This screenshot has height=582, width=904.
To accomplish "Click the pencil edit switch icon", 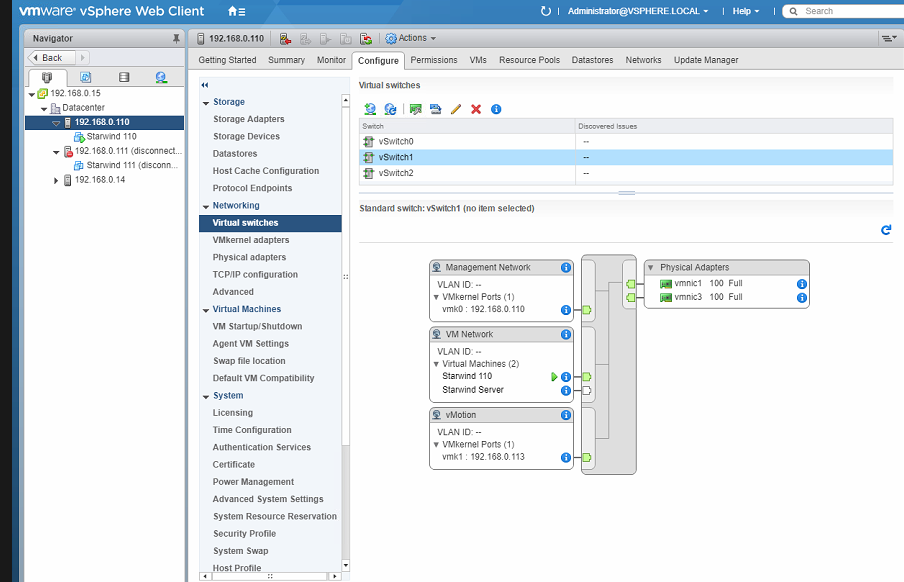I will tap(456, 109).
